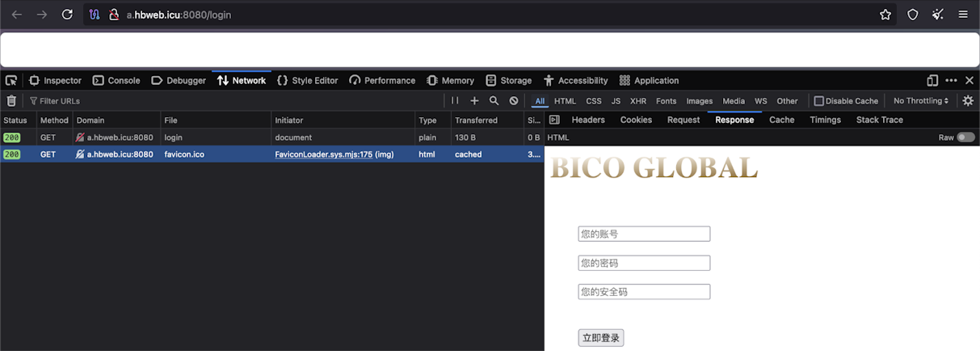The width and height of the screenshot is (980, 351).
Task: Open network settings gear icon
Action: (968, 101)
